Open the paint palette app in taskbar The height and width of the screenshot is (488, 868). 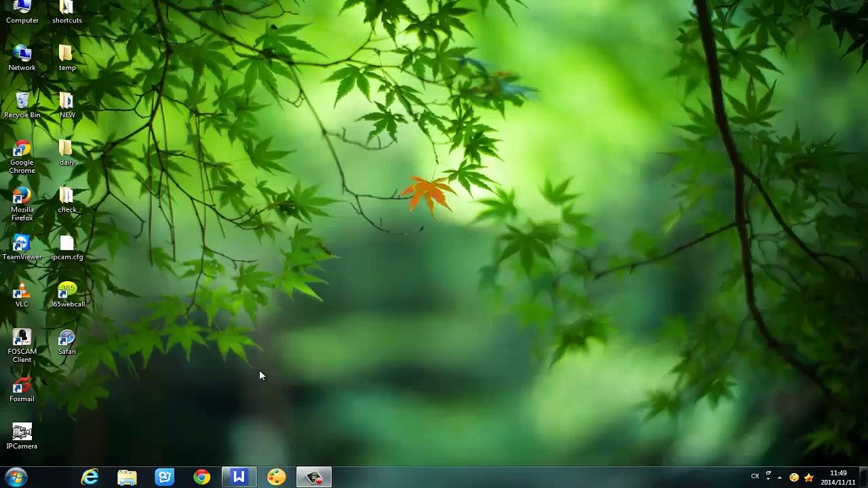coord(276,477)
